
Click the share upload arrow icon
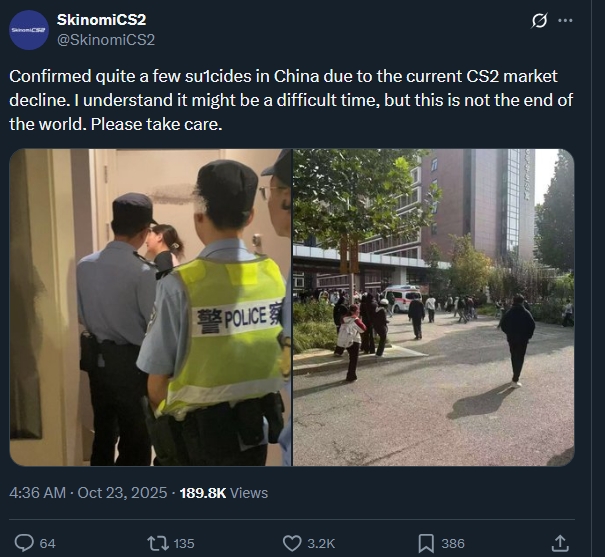click(x=560, y=543)
